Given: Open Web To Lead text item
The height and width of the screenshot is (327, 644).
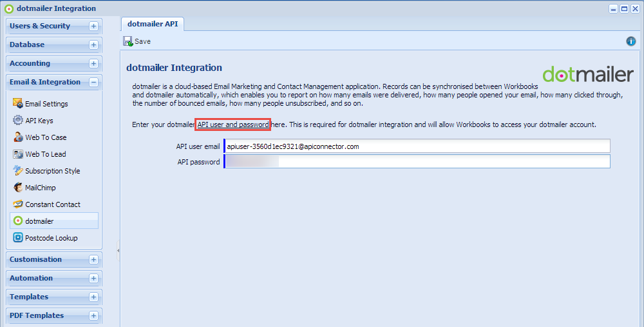Looking at the screenshot, I should coord(46,154).
